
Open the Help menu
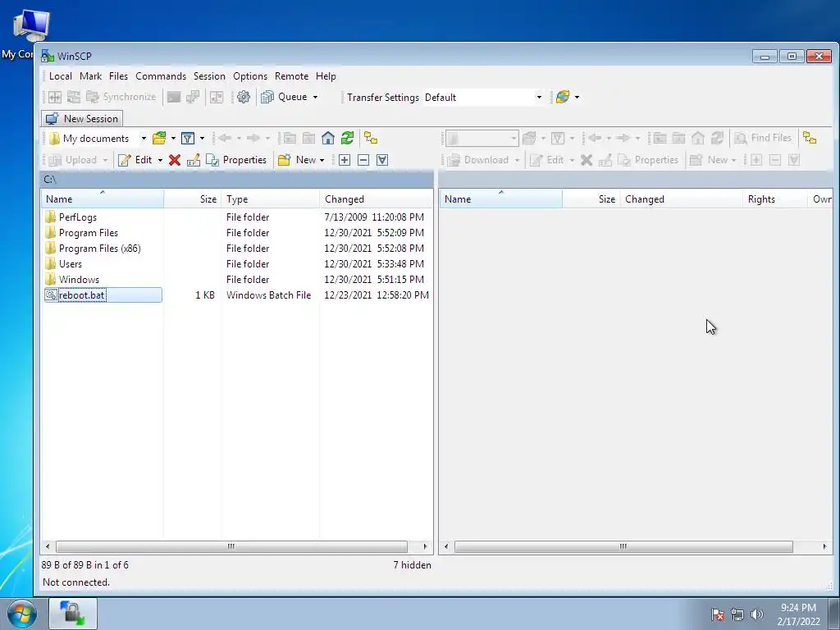(326, 76)
